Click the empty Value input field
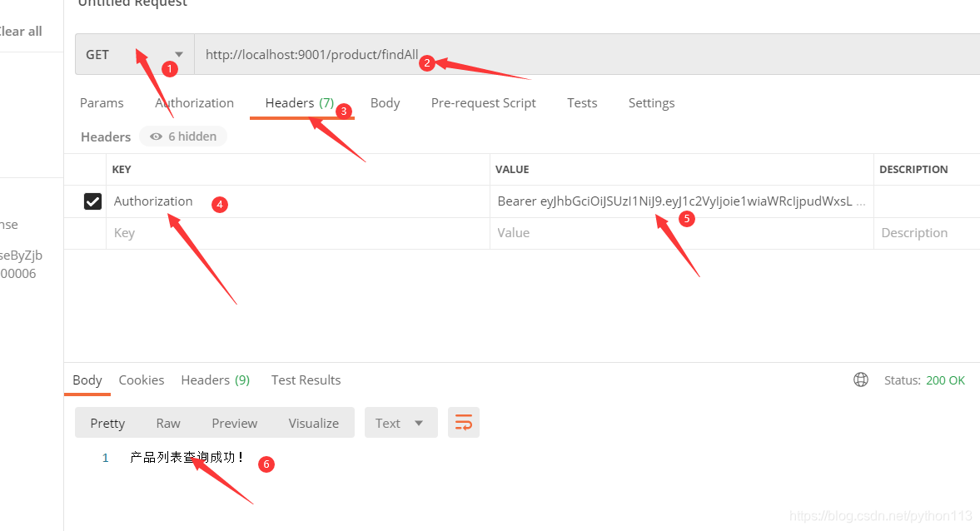This screenshot has width=980, height=531. (x=681, y=233)
